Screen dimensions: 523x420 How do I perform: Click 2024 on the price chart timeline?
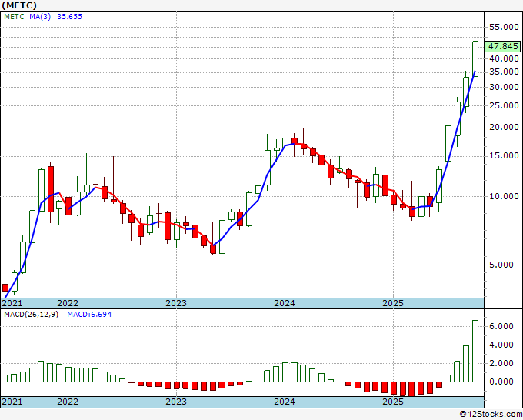(x=285, y=303)
